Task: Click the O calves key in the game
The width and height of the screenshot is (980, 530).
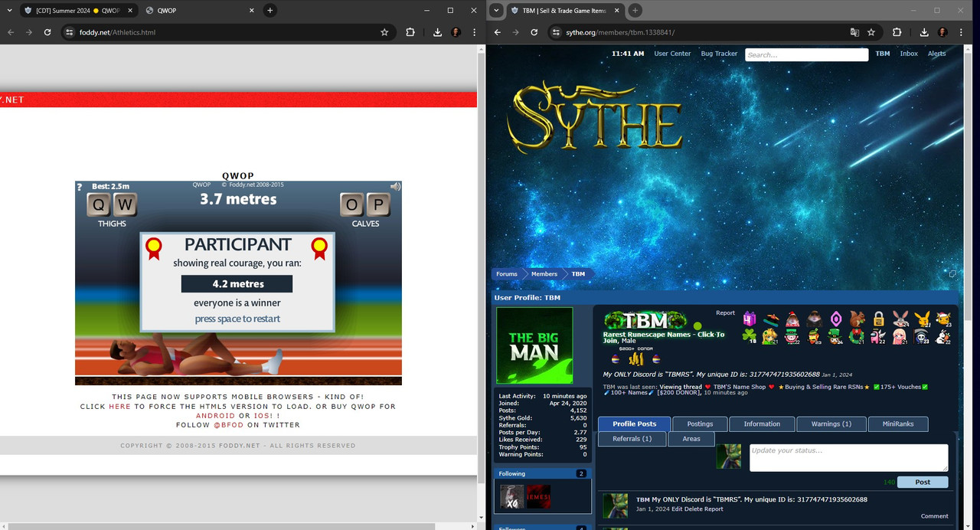Action: point(352,205)
